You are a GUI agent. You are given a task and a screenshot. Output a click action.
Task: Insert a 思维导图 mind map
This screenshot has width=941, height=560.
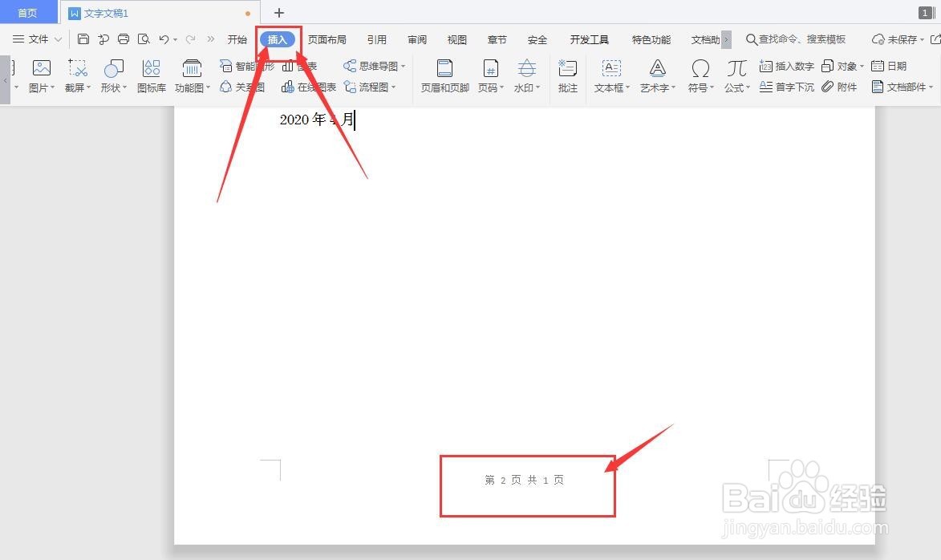click(x=374, y=66)
